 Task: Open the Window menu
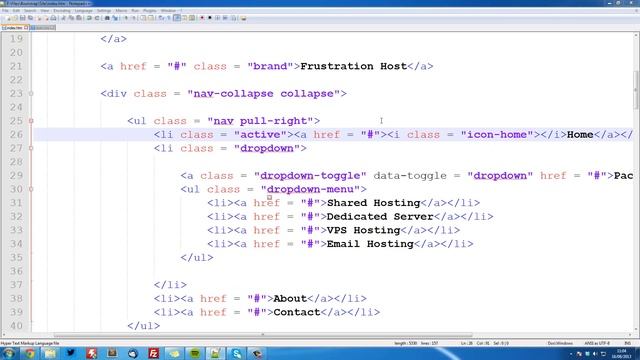pos(168,11)
